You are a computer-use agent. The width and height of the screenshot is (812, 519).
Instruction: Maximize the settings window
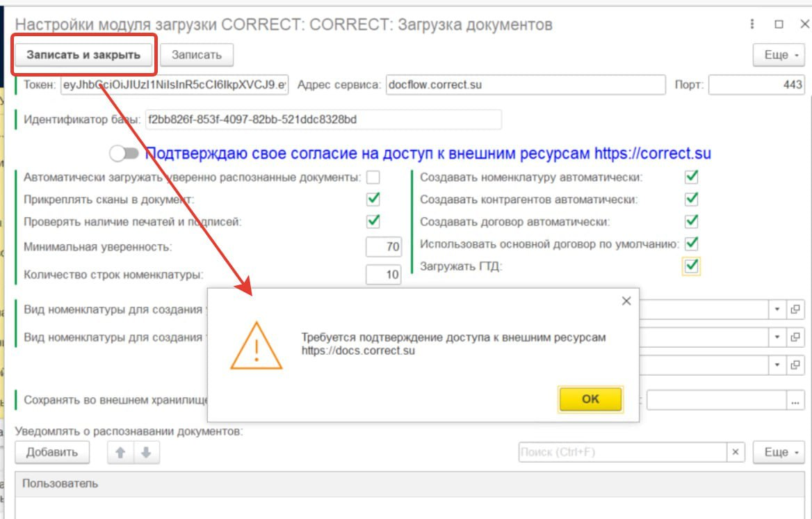click(779, 24)
